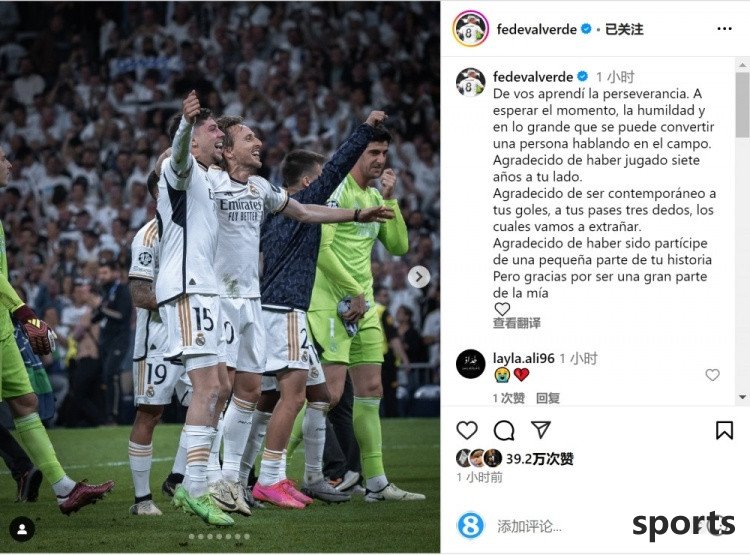Viewport: 750px width, 555px height.
Task: Open layla.ali96 profile avatar
Action: point(471,364)
